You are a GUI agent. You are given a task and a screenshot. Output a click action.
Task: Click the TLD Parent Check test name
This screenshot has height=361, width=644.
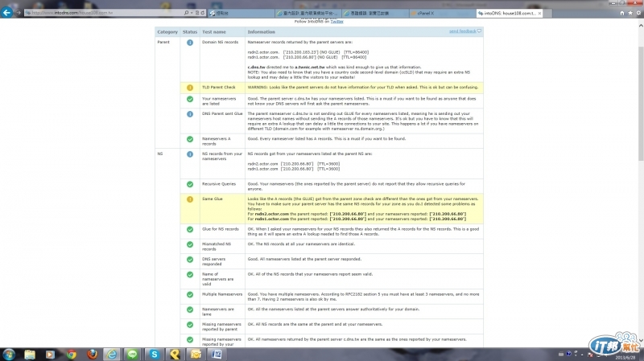pos(219,88)
